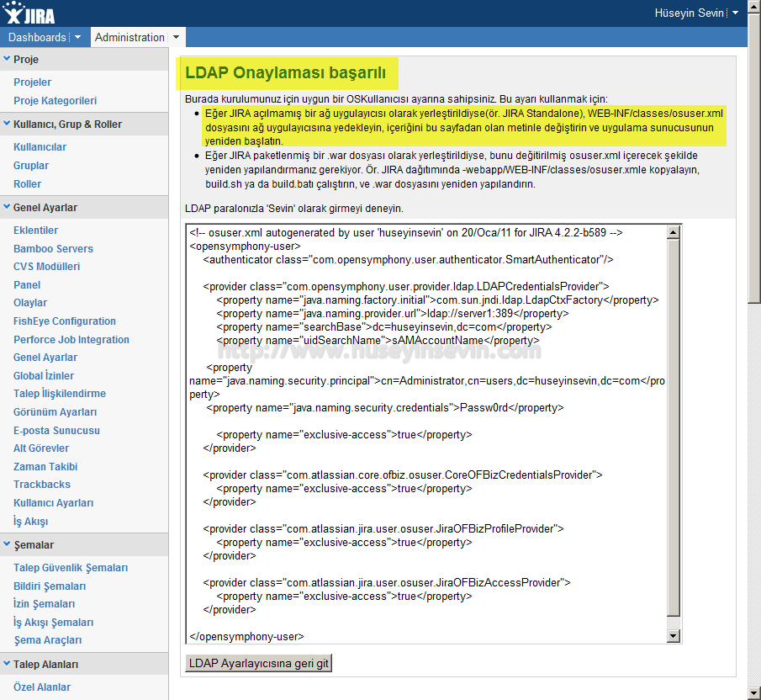The image size is (761, 700).
Task: Open the Genel Ayarlar link under Panel items
Action: (x=45, y=358)
